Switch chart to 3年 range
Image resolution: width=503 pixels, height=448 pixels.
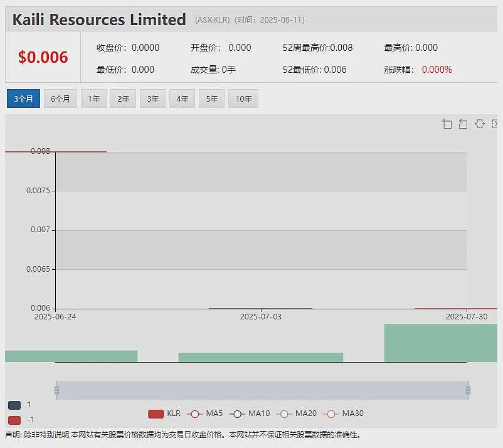coord(152,99)
